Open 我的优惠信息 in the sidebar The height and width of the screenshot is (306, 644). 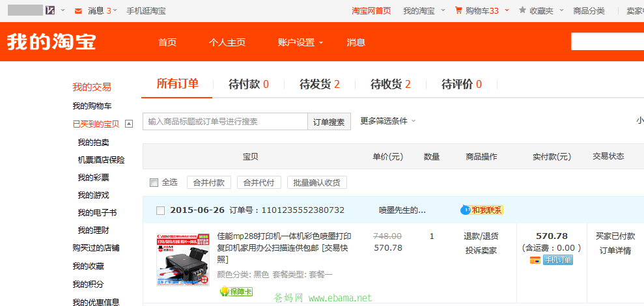[96, 302]
